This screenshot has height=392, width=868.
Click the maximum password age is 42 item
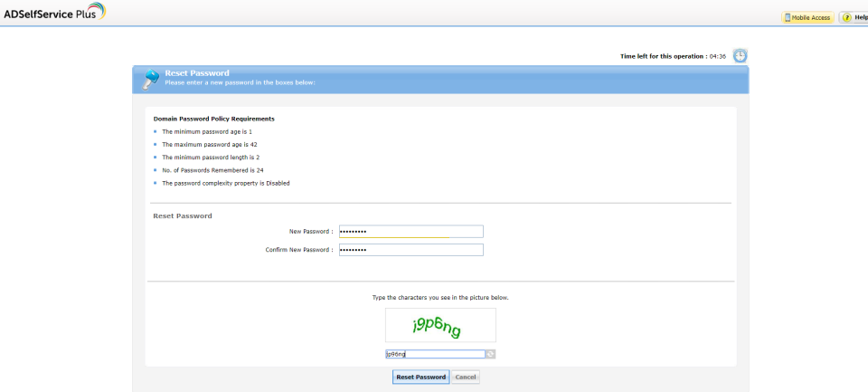[x=209, y=144]
